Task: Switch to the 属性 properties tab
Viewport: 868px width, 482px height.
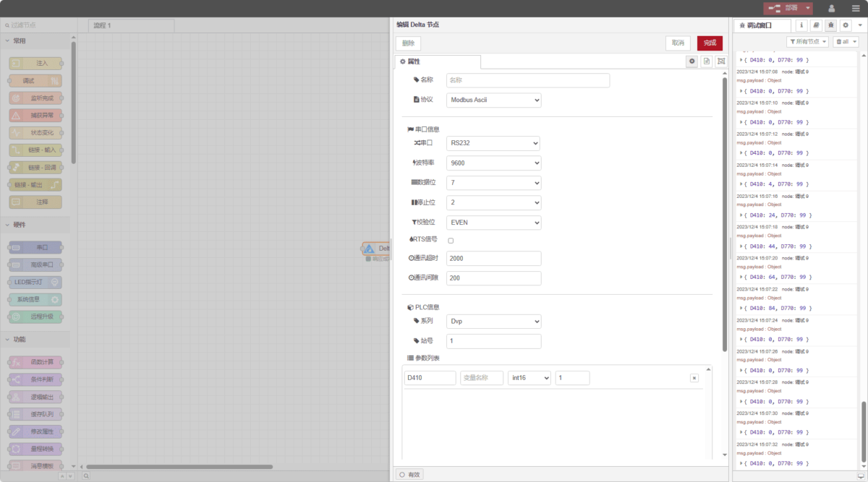Action: (x=437, y=62)
